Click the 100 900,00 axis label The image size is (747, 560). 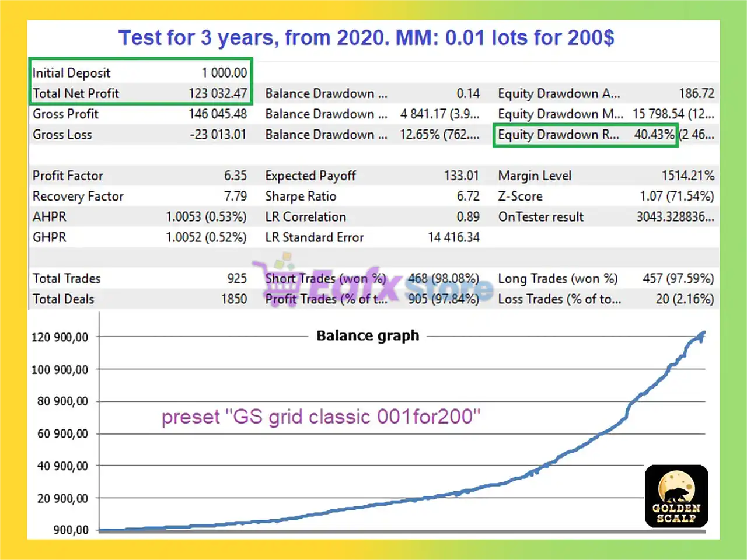click(60, 369)
